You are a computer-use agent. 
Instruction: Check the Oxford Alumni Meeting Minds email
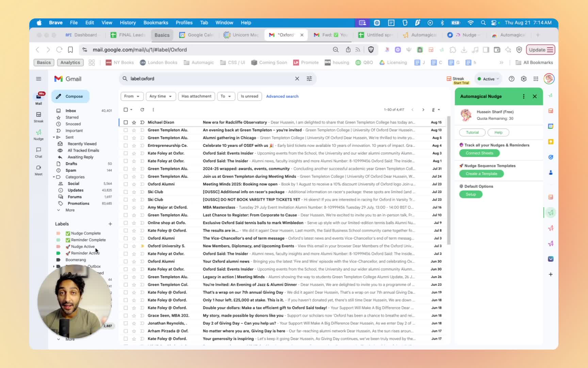126,184
